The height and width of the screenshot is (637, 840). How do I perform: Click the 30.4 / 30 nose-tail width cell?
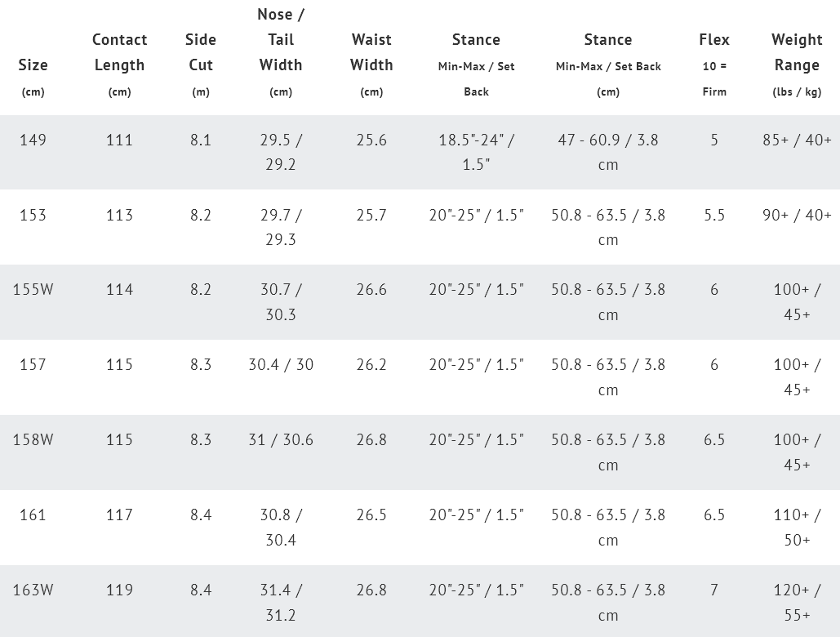(x=281, y=364)
